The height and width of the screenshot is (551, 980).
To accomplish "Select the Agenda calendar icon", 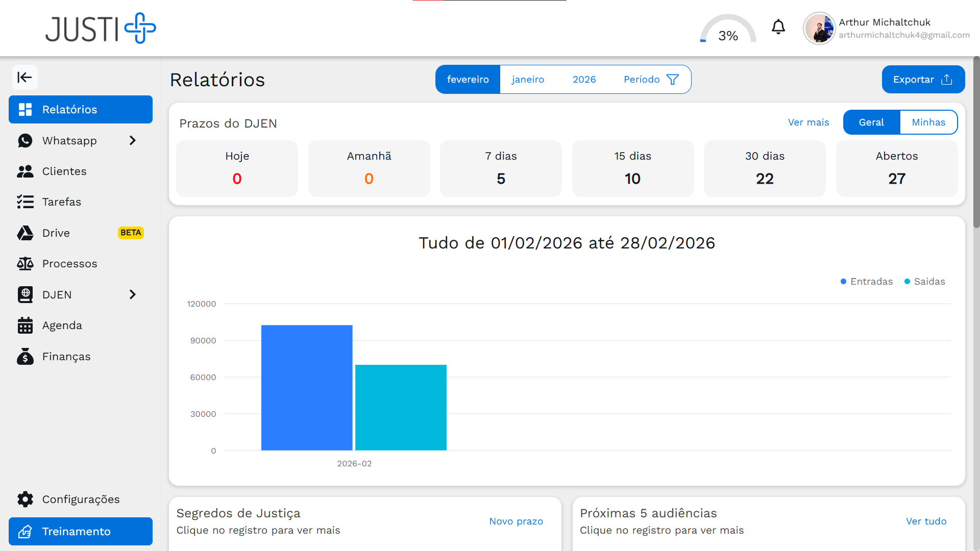I will pos(26,325).
